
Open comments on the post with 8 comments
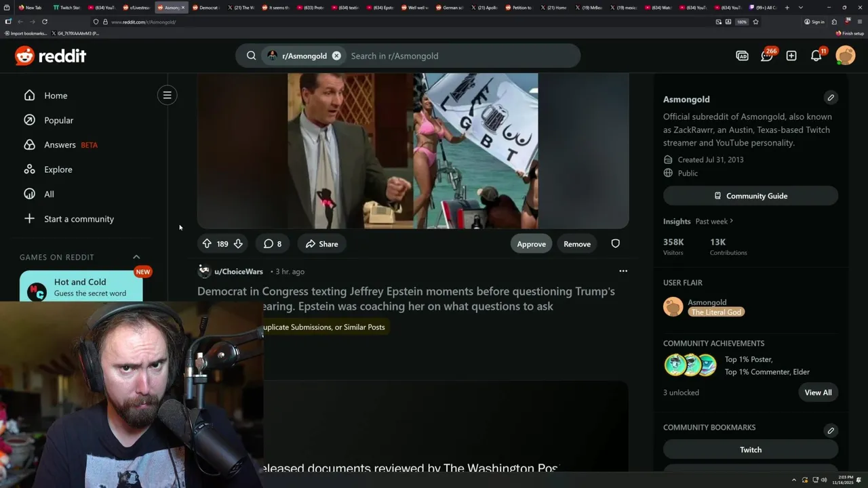tap(273, 244)
